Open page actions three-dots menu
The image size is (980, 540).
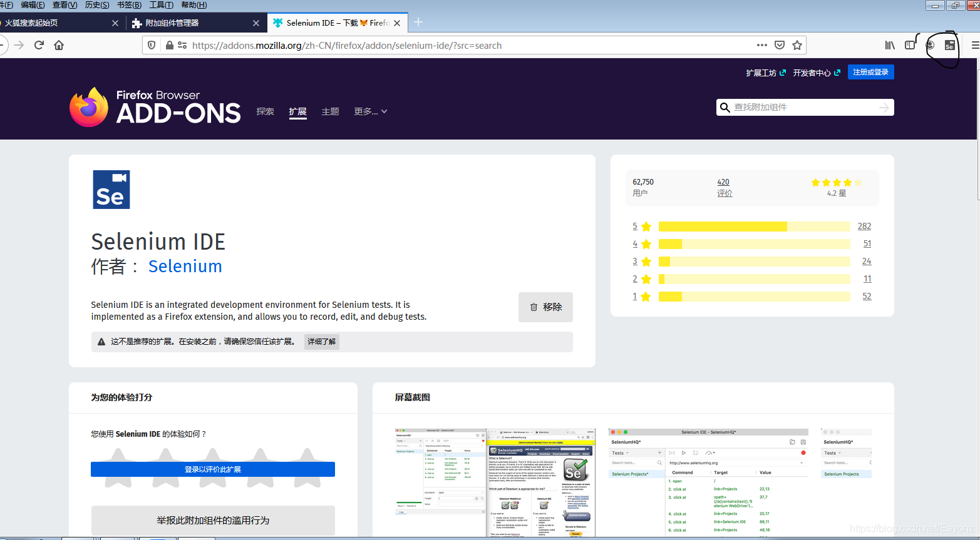coord(761,45)
